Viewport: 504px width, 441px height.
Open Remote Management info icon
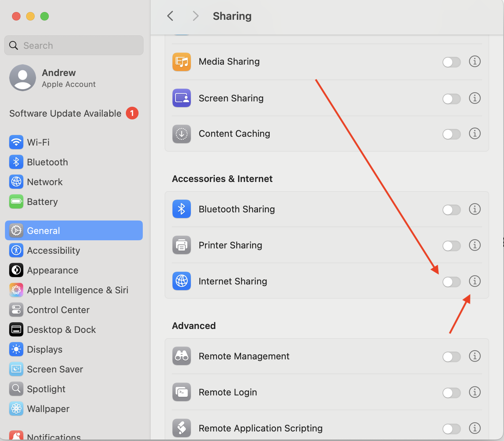click(474, 356)
